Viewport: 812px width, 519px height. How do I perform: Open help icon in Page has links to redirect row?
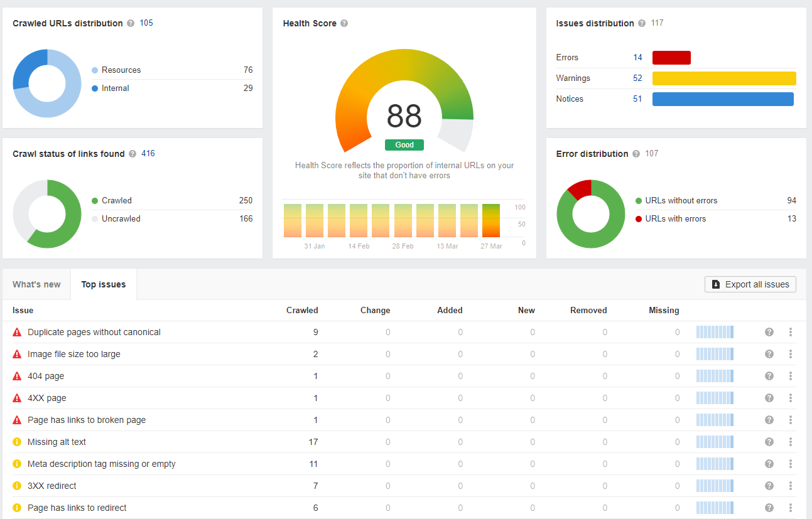click(x=769, y=508)
